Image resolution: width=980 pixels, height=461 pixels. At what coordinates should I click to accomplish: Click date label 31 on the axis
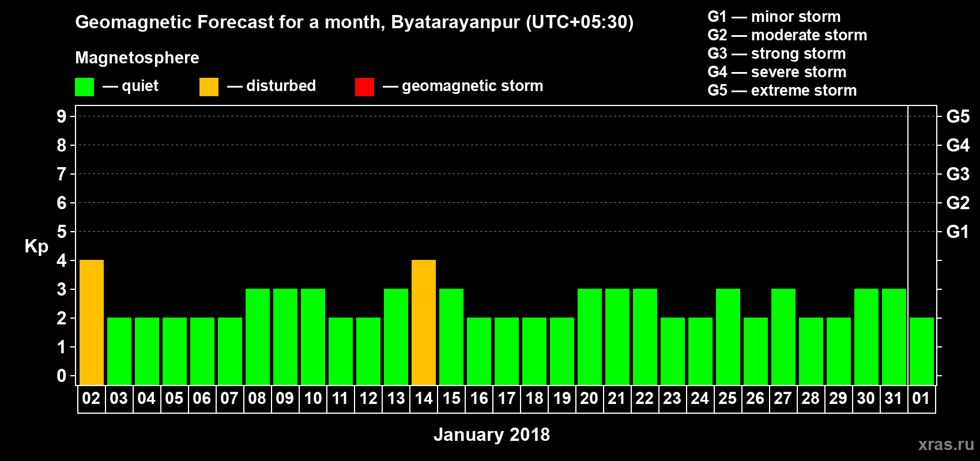click(x=894, y=398)
